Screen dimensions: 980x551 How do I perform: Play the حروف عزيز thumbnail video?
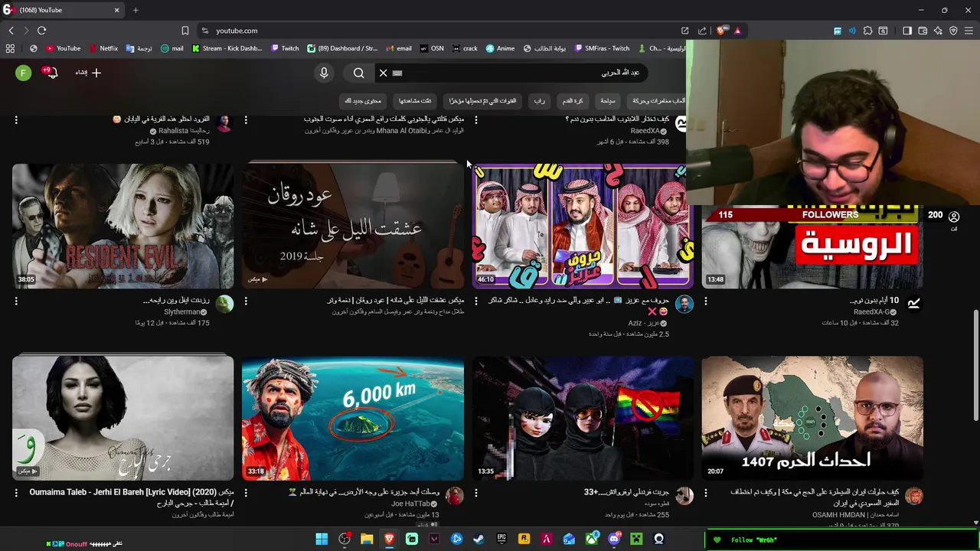[583, 226]
